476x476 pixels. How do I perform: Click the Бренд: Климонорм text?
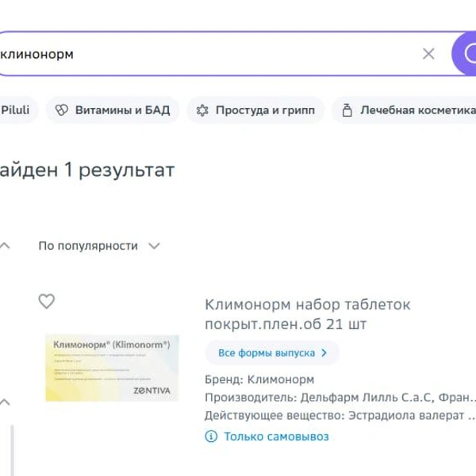click(x=259, y=379)
